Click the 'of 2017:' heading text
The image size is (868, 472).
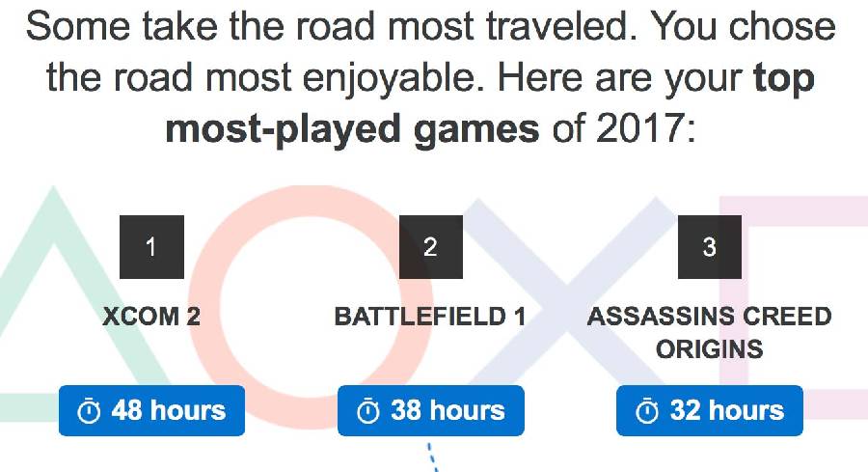[x=623, y=127]
